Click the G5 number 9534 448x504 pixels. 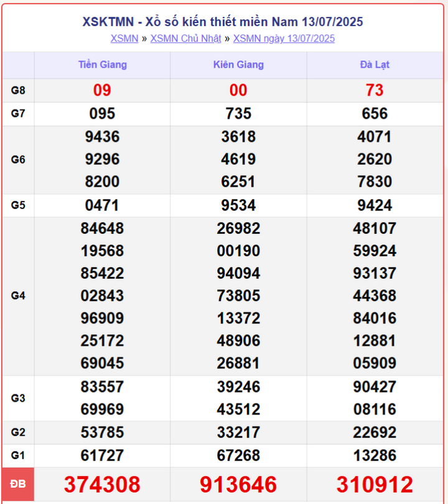coord(238,205)
